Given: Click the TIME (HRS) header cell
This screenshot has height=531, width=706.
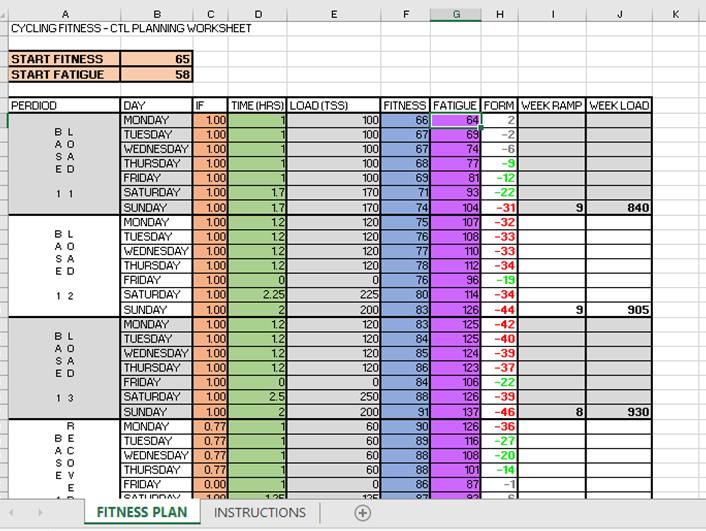Looking at the screenshot, I should pyautogui.click(x=258, y=105).
